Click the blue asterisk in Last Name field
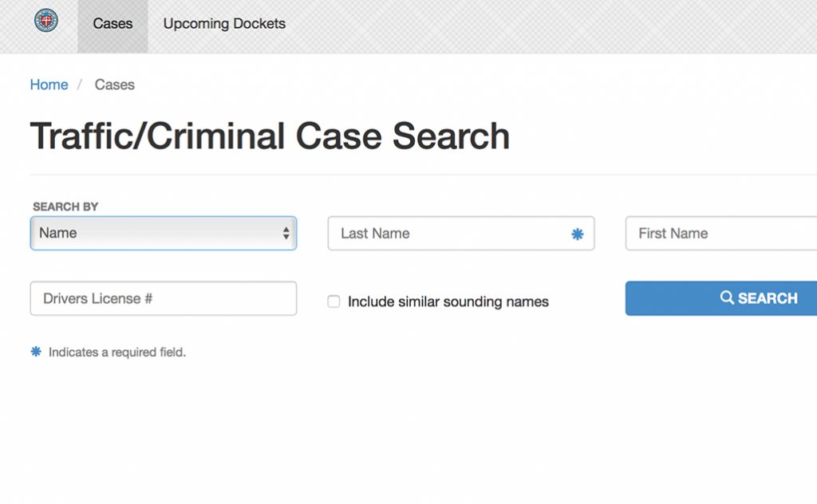This screenshot has height=504, width=817. tap(578, 234)
